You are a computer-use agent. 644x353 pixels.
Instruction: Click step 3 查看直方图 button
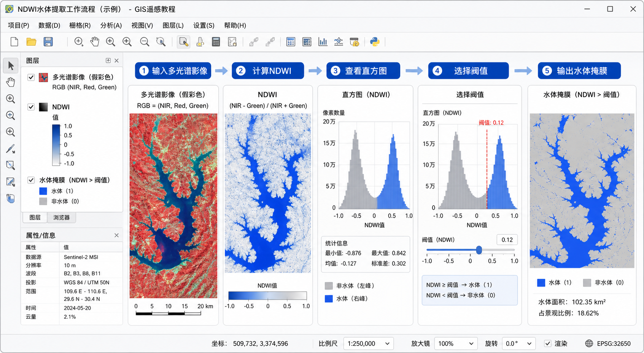click(363, 71)
